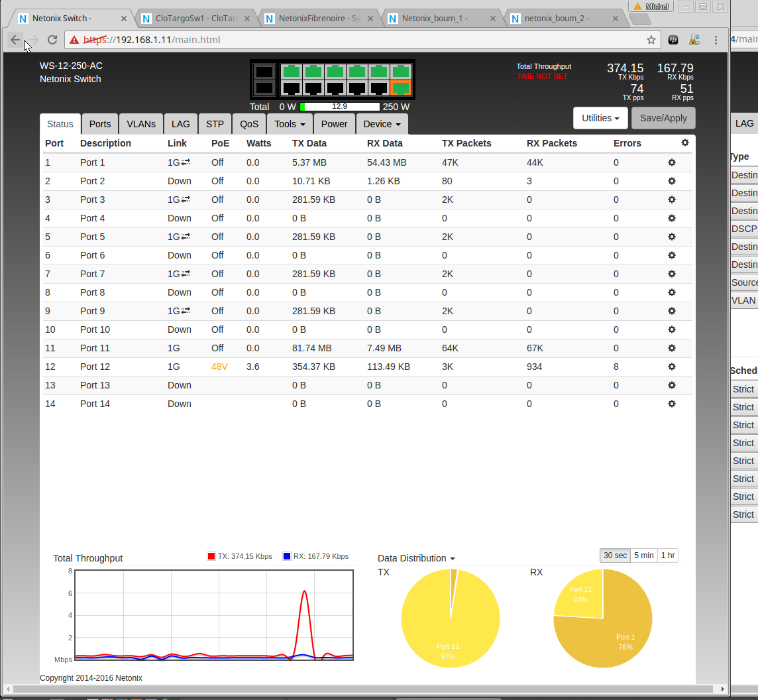Select the 30 sec time range
The height and width of the screenshot is (700, 758).
(x=615, y=555)
